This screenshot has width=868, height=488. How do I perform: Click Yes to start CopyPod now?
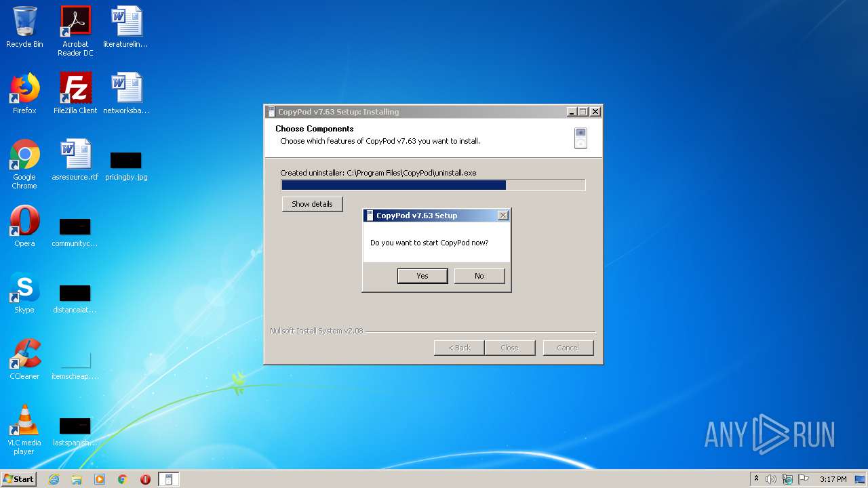[422, 276]
